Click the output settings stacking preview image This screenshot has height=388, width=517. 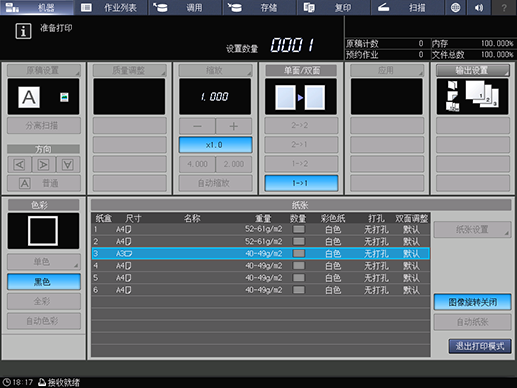[472, 96]
